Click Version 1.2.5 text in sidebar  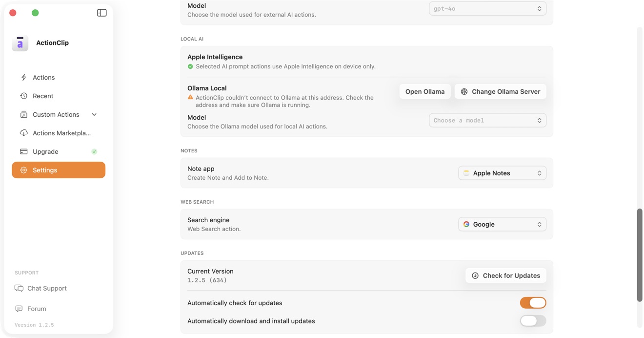tap(34, 325)
